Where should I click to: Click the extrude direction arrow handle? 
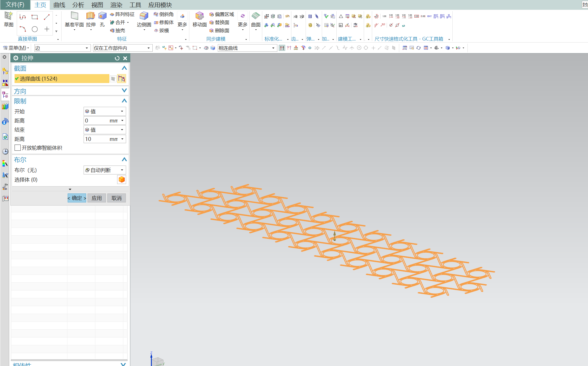(x=335, y=235)
